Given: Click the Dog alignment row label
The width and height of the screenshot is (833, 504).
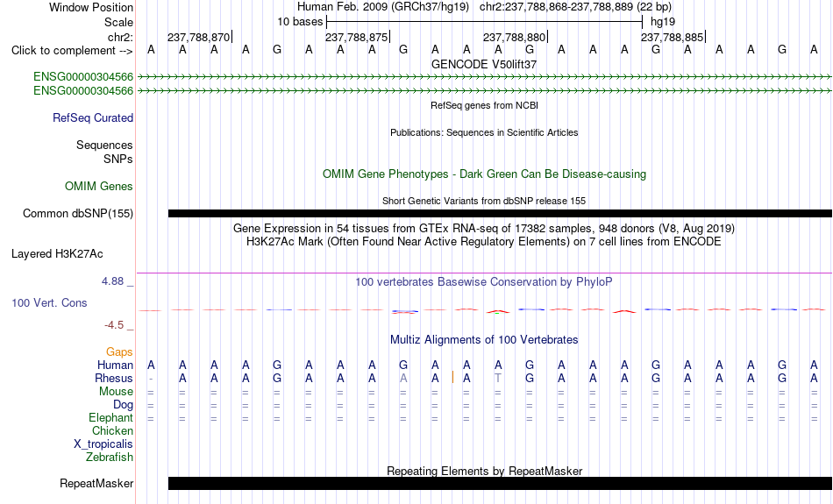Looking at the screenshot, I should pos(124,405).
